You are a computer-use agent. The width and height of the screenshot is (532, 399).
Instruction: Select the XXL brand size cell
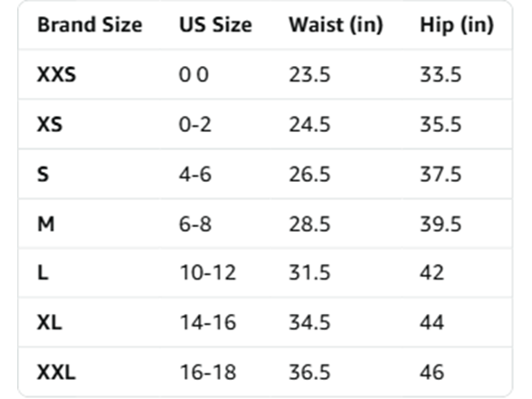[x=56, y=372]
